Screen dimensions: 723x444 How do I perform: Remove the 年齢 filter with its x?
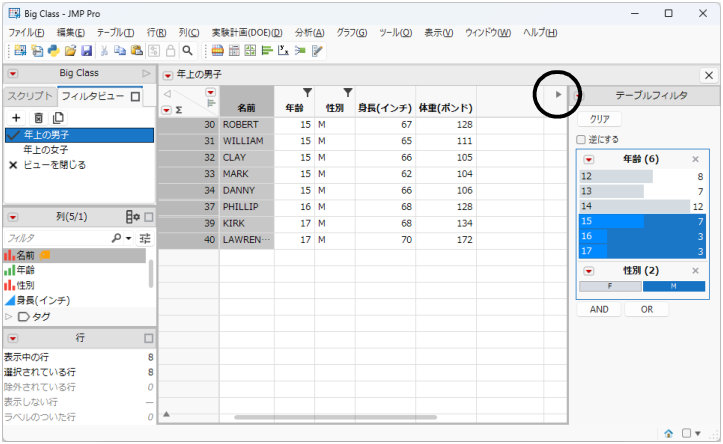pyautogui.click(x=695, y=160)
